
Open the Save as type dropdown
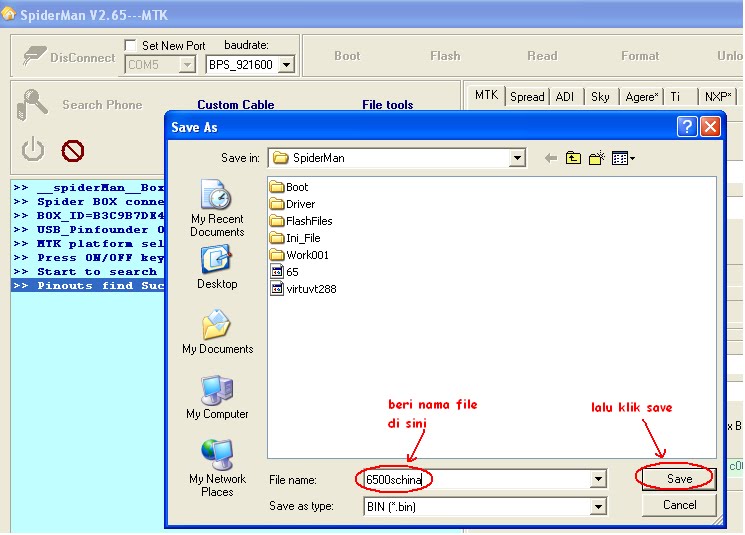[x=598, y=506]
